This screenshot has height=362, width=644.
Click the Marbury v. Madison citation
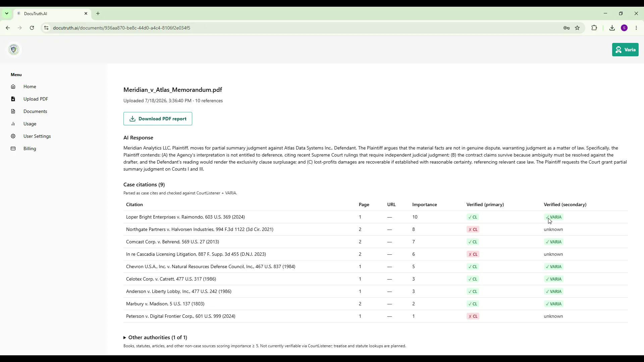pyautogui.click(x=165, y=304)
